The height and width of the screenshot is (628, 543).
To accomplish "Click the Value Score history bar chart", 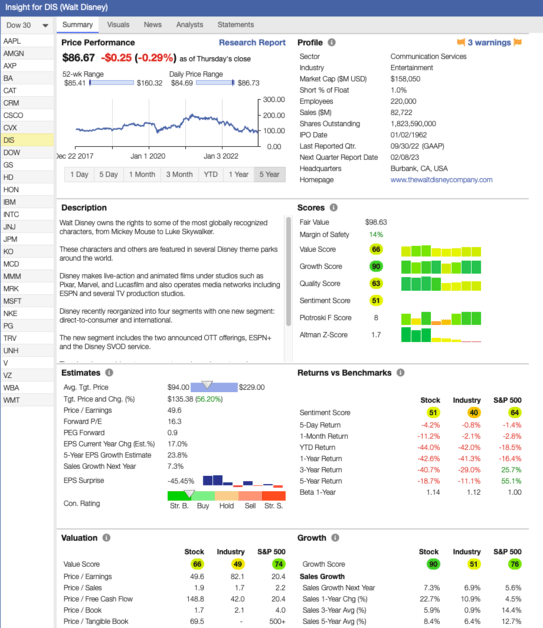I will point(441,251).
